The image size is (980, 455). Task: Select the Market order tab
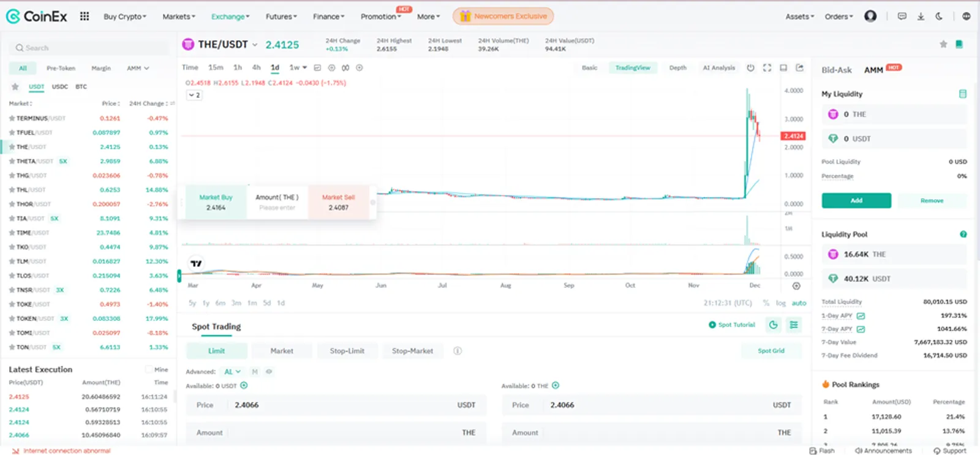pyautogui.click(x=282, y=351)
